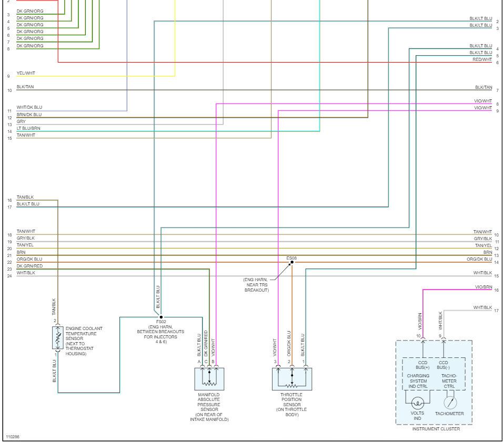
Task: Click the throttle position sensor symbol
Action: click(292, 379)
